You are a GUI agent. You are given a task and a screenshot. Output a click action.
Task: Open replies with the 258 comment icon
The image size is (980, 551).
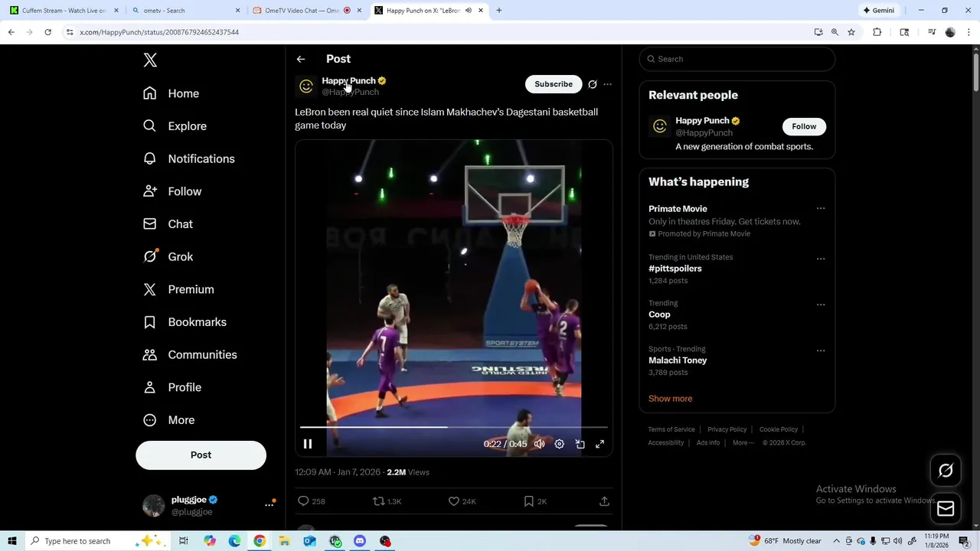[304, 501]
